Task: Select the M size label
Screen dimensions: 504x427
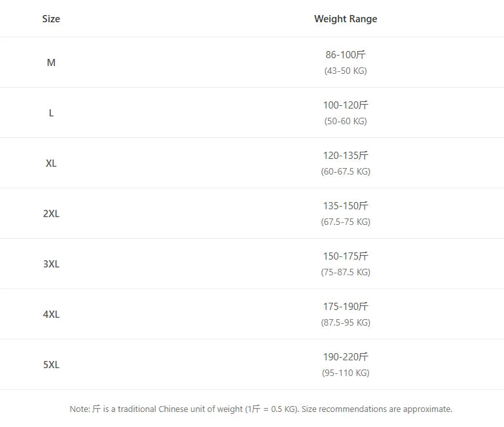Action: [x=51, y=63]
